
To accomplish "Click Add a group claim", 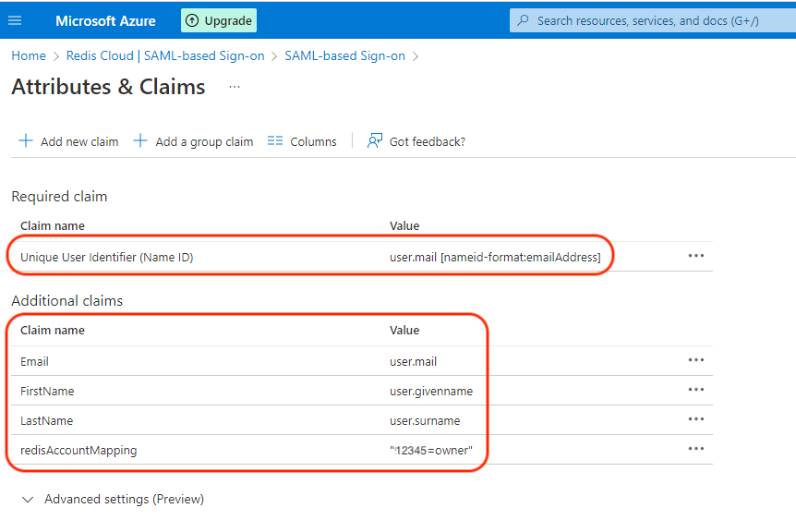I will [193, 141].
